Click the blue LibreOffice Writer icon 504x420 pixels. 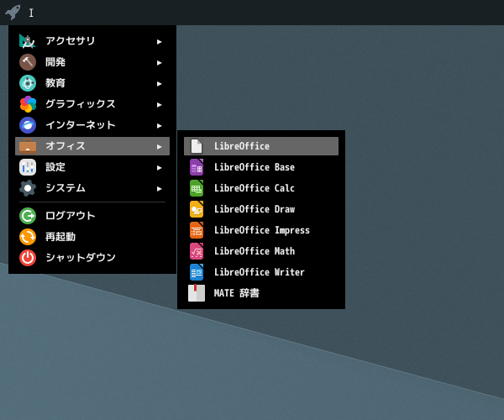pos(197,272)
